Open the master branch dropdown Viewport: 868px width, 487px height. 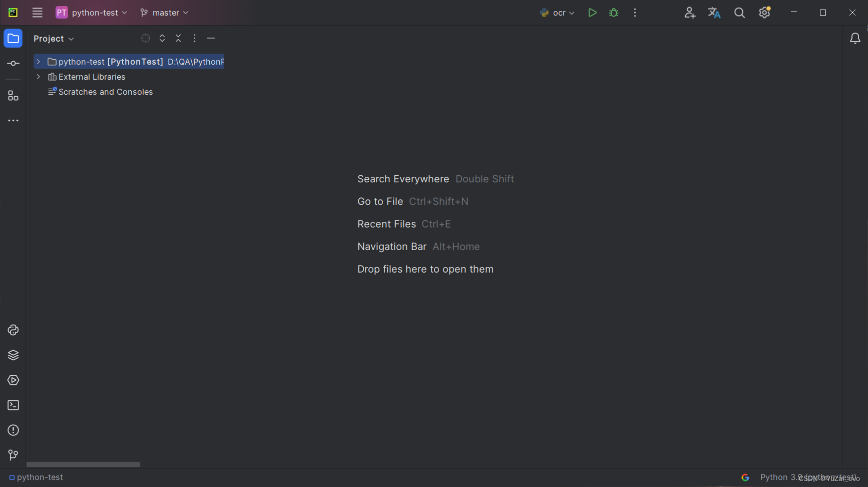point(164,13)
